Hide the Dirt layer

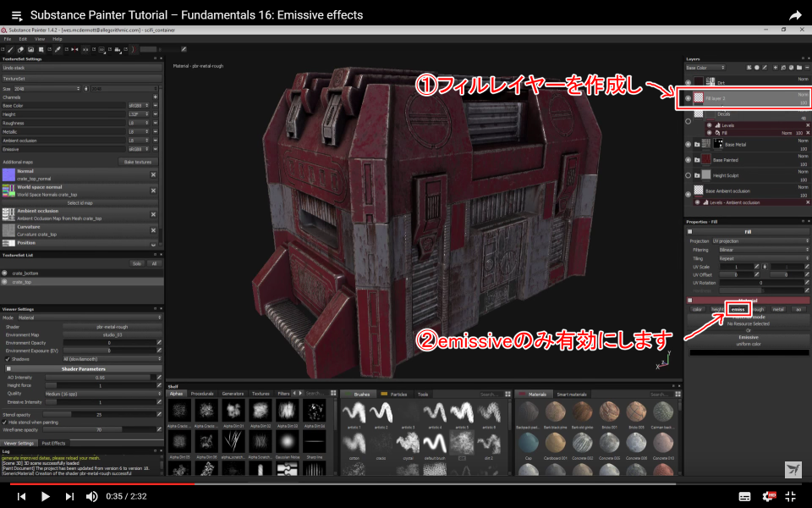pyautogui.click(x=689, y=82)
